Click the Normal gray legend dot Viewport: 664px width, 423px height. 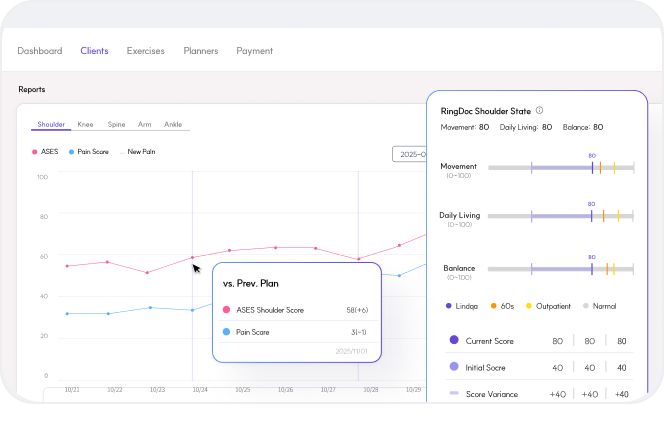pos(586,306)
